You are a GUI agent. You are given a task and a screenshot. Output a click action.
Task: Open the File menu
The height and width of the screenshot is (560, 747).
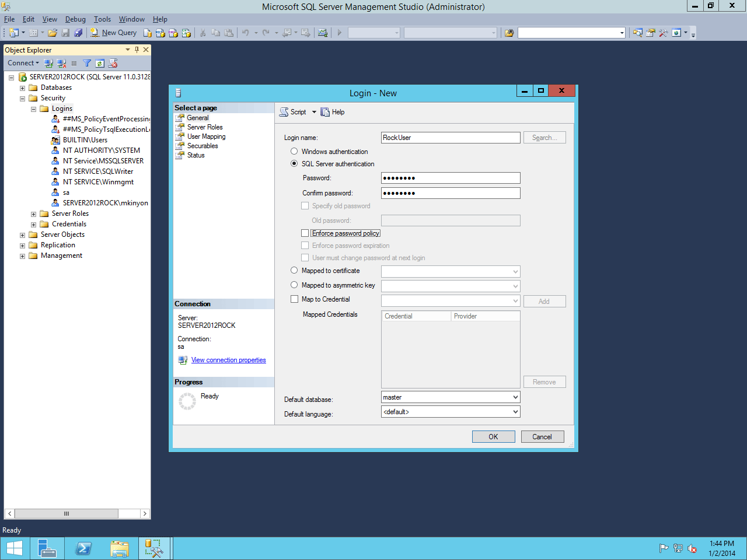(x=9, y=19)
